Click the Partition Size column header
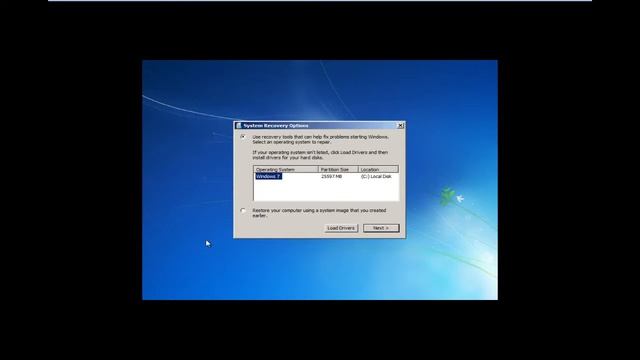This screenshot has width=640, height=360. click(338, 169)
